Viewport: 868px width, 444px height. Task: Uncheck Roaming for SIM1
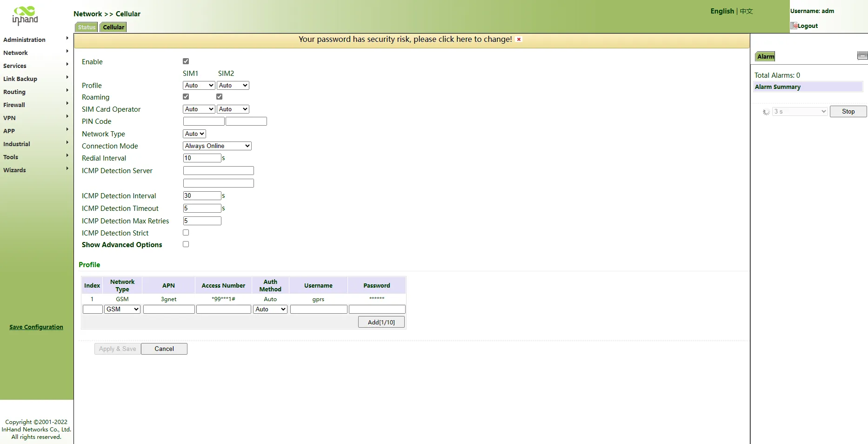pos(186,96)
